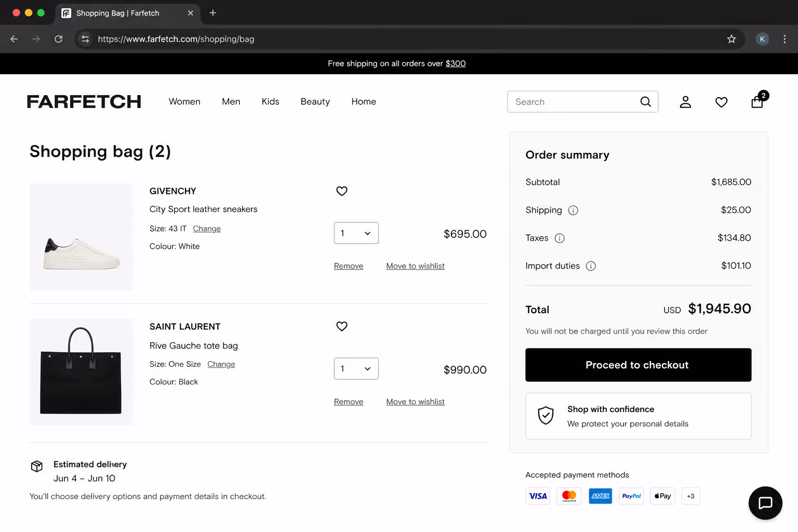Open the Women menu
This screenshot has height=532, width=798.
pyautogui.click(x=184, y=102)
